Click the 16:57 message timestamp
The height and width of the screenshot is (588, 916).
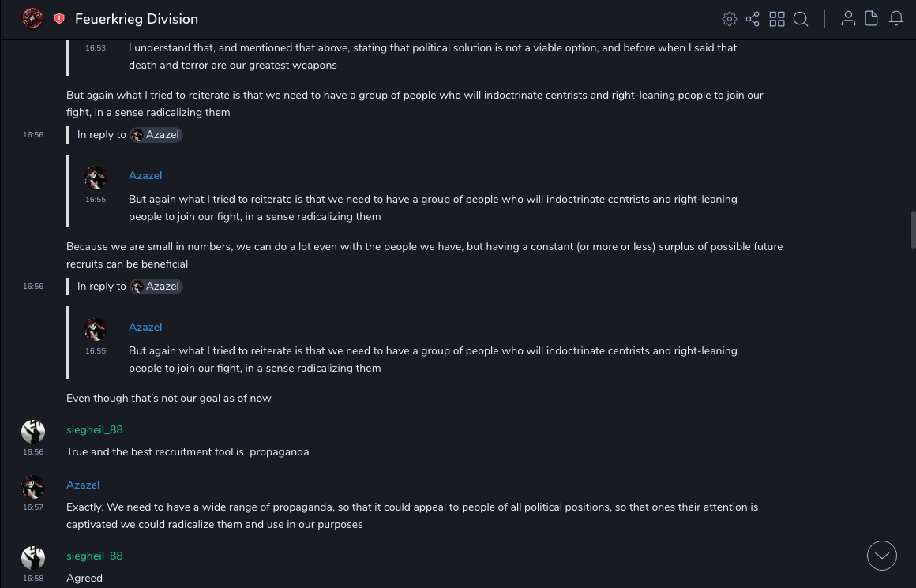tap(33, 507)
